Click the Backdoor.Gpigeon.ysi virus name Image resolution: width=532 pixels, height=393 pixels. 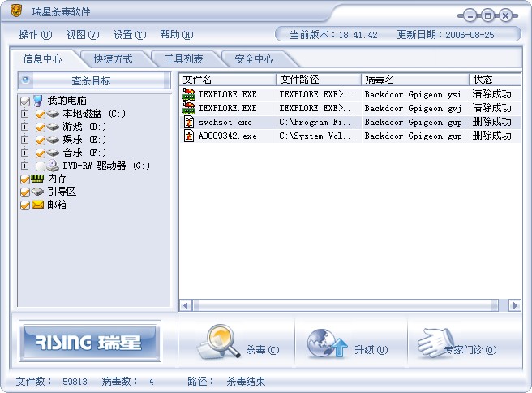[413, 94]
